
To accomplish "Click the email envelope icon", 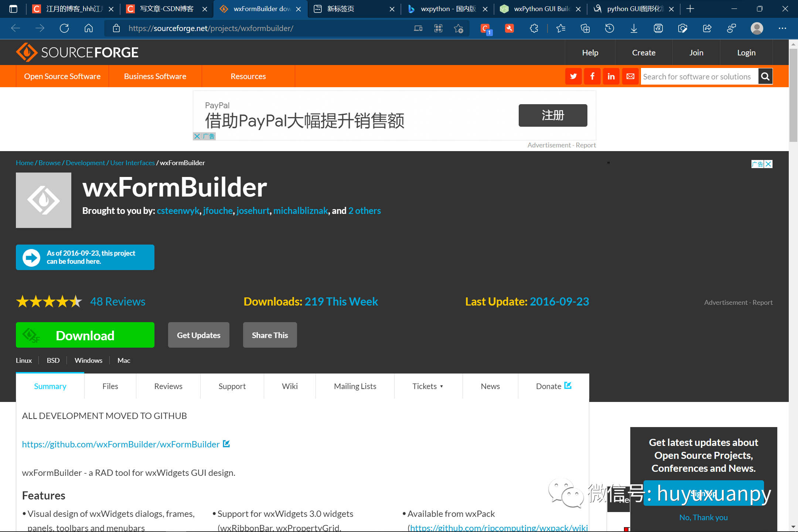I will 630,76.
